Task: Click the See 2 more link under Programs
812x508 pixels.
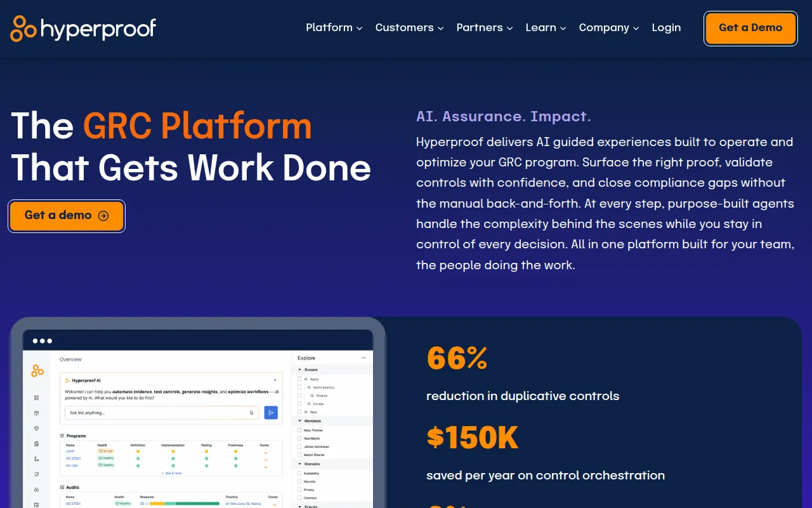Action: (x=172, y=473)
